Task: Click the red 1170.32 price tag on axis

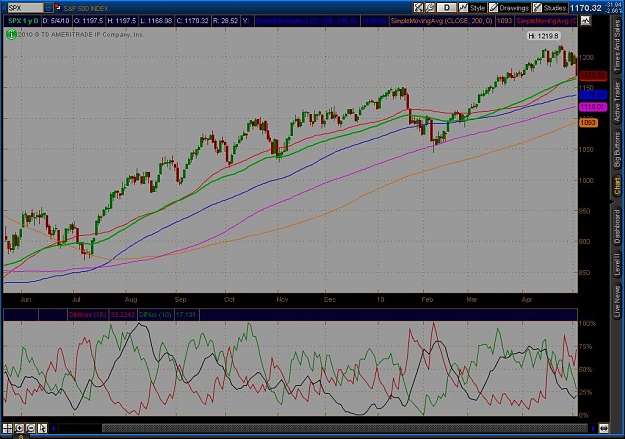Action: [593, 75]
